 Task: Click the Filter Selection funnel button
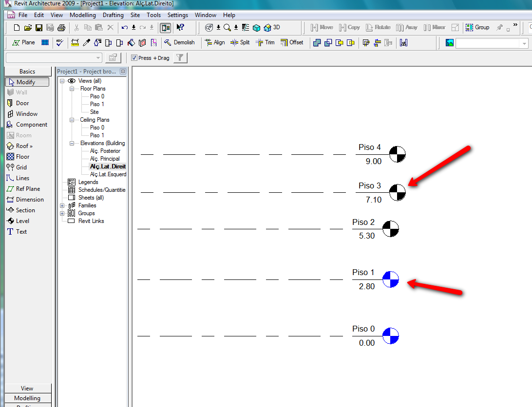(180, 57)
